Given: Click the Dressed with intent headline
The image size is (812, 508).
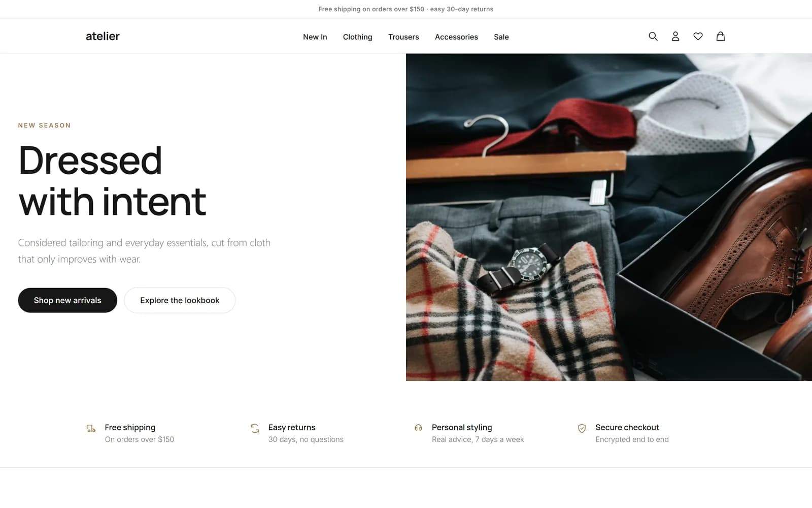Looking at the screenshot, I should (112, 181).
